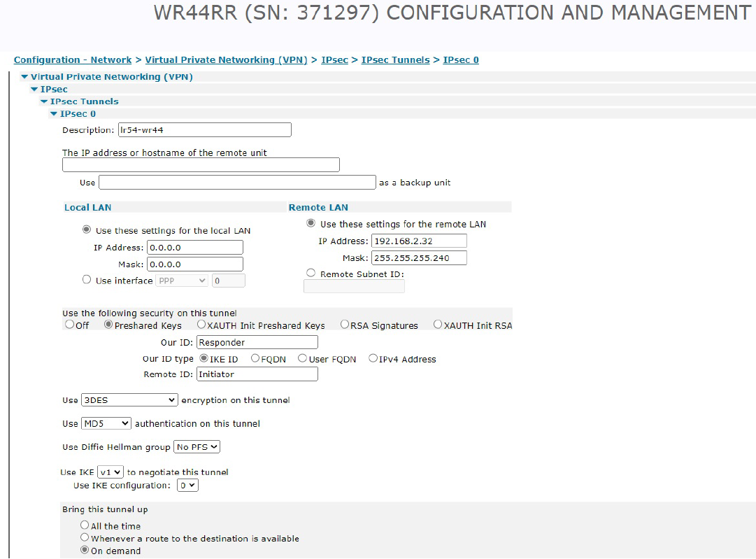Select the Remote Subnet ID radio option

coord(311,273)
